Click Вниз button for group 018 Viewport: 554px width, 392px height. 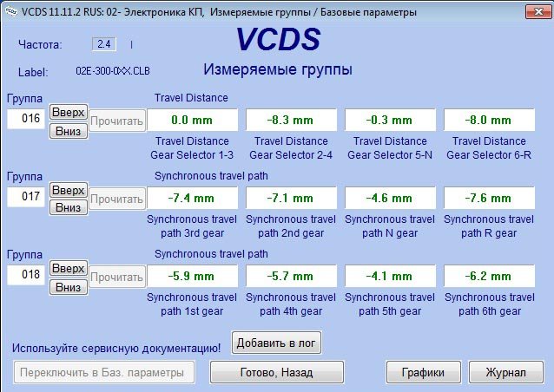click(x=69, y=287)
